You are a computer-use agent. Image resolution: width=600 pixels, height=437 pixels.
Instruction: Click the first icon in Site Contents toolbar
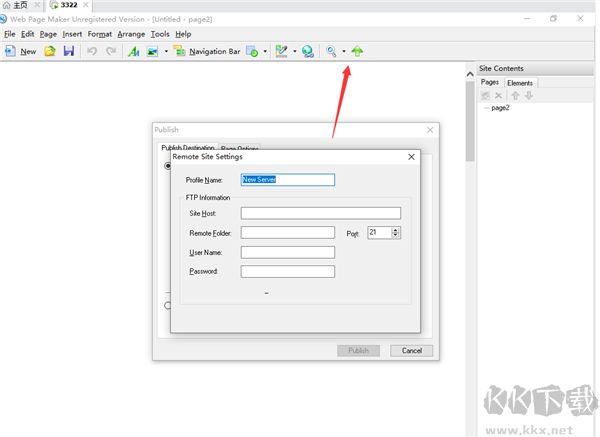point(485,95)
